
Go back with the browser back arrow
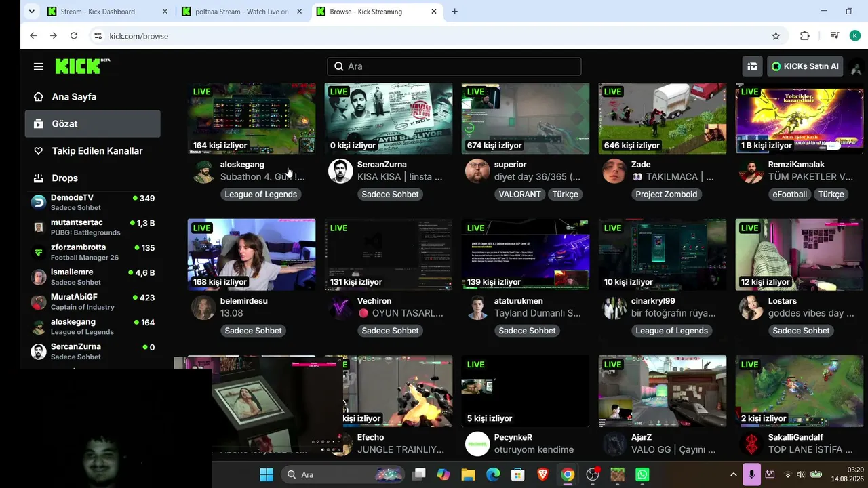[x=33, y=36]
